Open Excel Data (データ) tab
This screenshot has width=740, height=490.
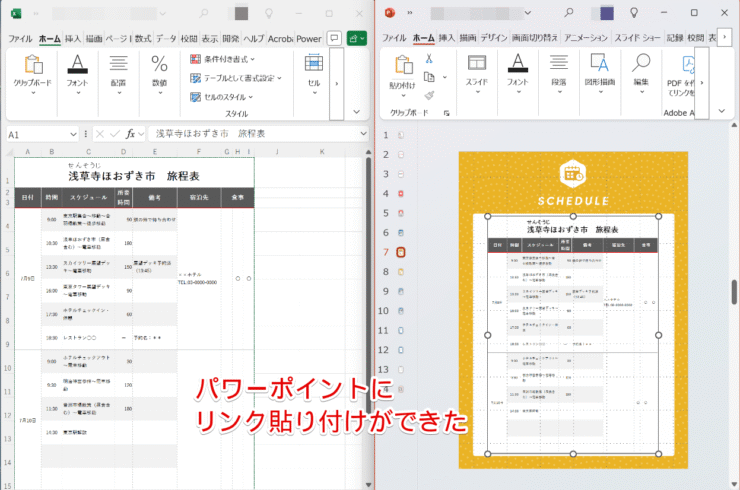[x=166, y=39]
